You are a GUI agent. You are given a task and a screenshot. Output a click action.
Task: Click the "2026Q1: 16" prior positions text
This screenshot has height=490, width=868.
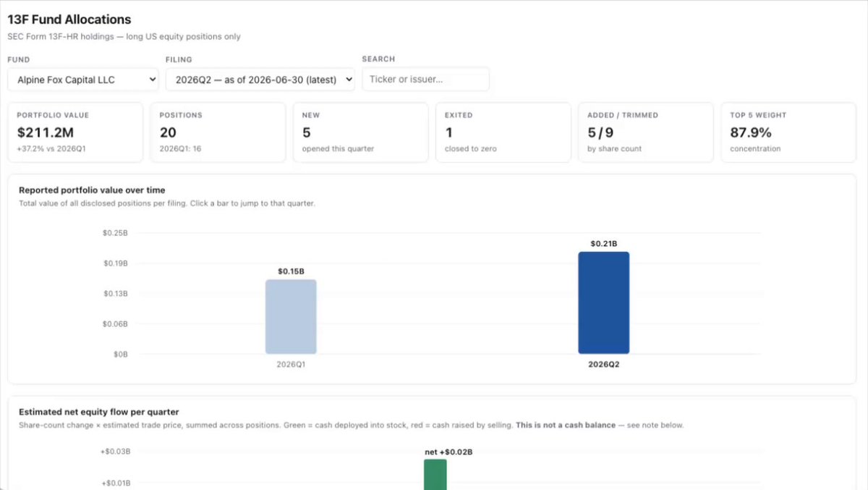[x=180, y=149]
